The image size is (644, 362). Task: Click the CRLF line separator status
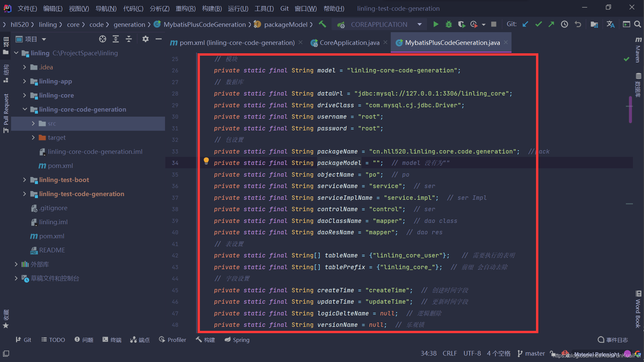coord(450,354)
